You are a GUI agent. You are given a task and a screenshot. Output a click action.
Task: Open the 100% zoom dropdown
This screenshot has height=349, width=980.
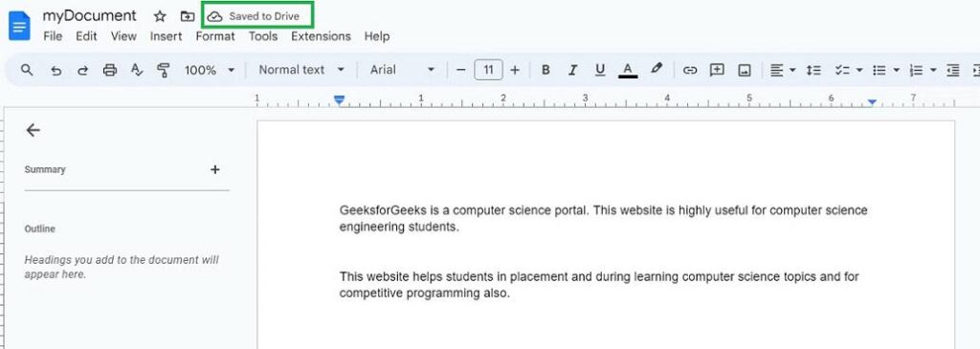(210, 70)
